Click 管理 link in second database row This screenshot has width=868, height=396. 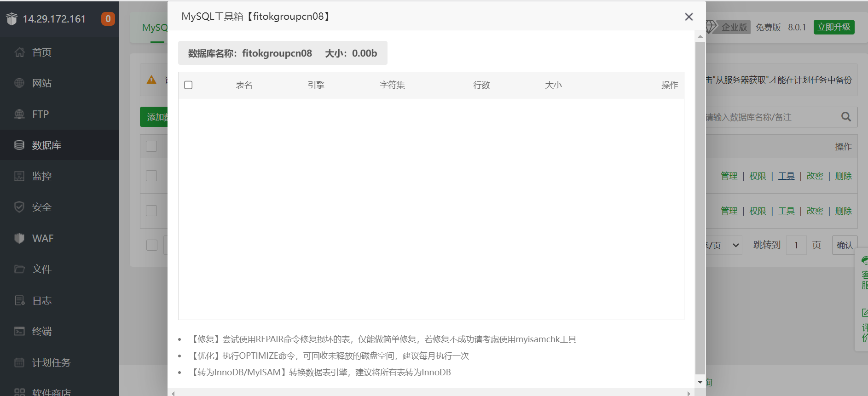[x=729, y=211]
